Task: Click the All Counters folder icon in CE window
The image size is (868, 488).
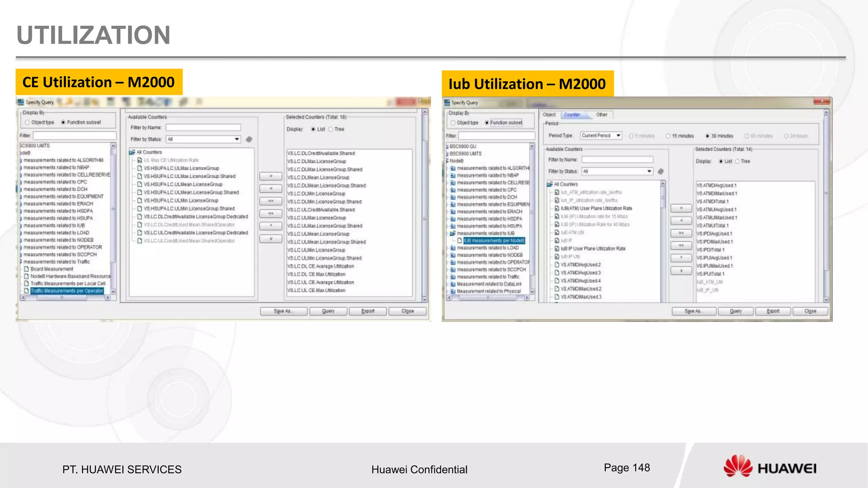Action: click(132, 152)
